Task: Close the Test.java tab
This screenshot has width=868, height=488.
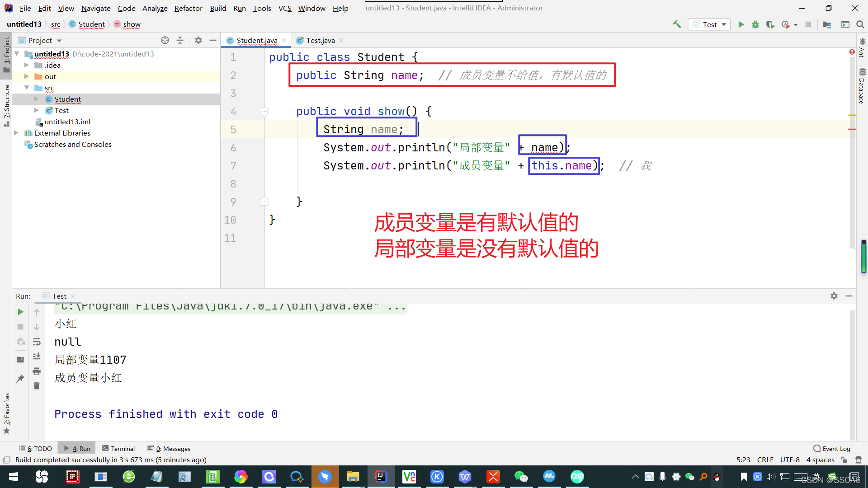Action: click(342, 40)
